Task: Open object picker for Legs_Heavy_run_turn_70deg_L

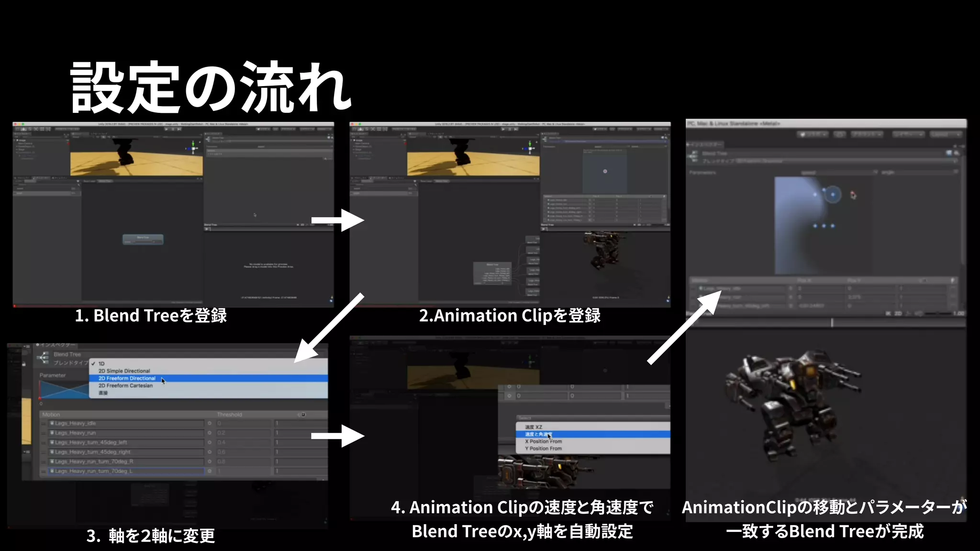Action: [x=210, y=471]
